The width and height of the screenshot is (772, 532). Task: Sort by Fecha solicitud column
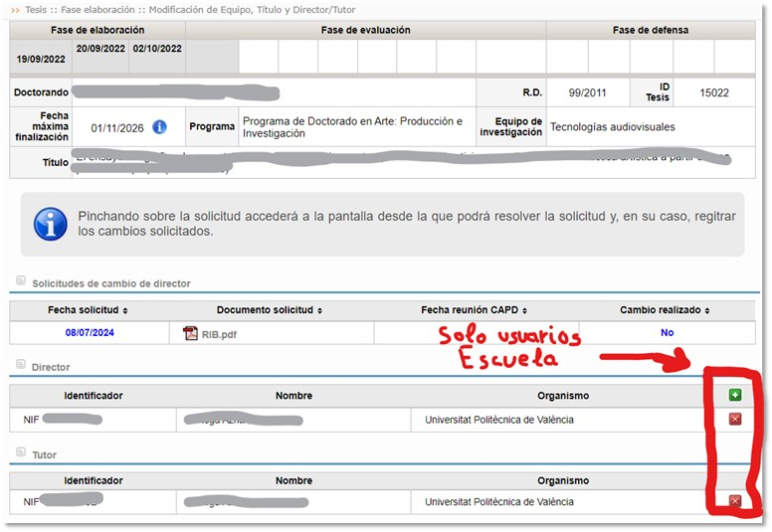[88, 310]
